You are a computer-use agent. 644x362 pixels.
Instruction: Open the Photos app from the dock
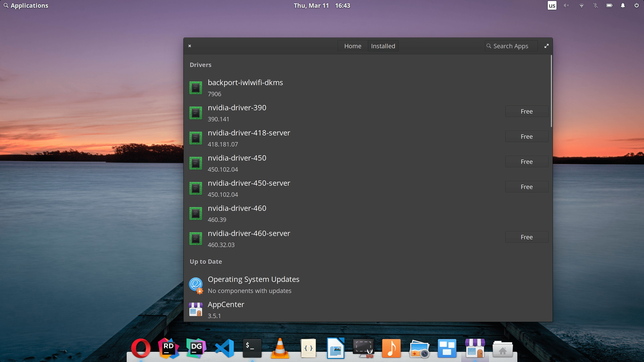click(x=419, y=348)
